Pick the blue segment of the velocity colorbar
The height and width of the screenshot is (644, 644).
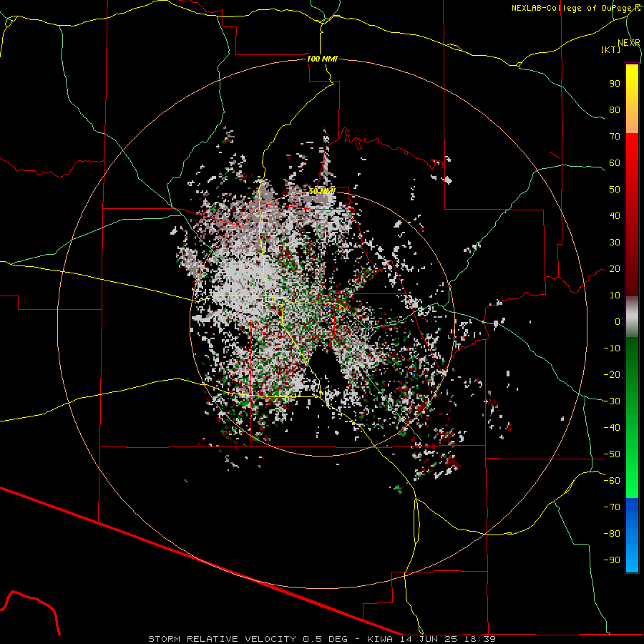coord(632,535)
